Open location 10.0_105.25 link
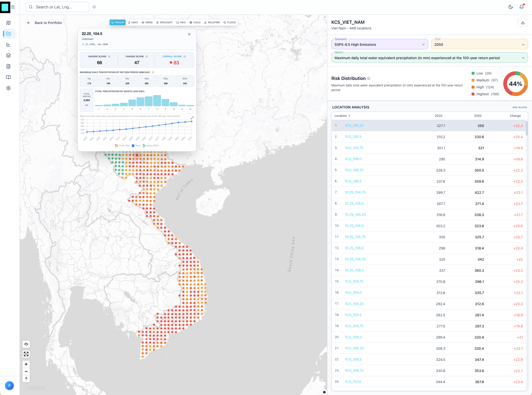The width and height of the screenshot is (532, 395). click(354, 125)
